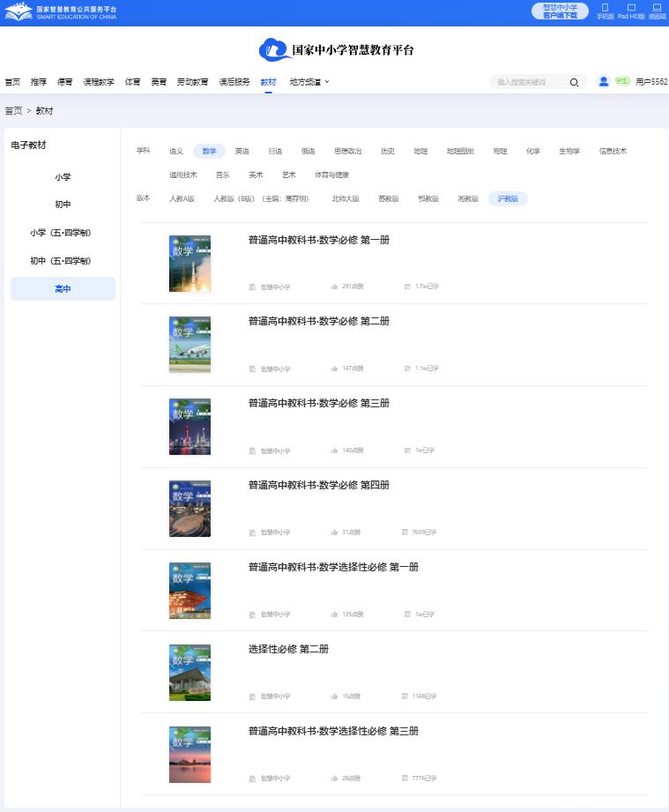Select 初中 in the sidebar

point(63,205)
